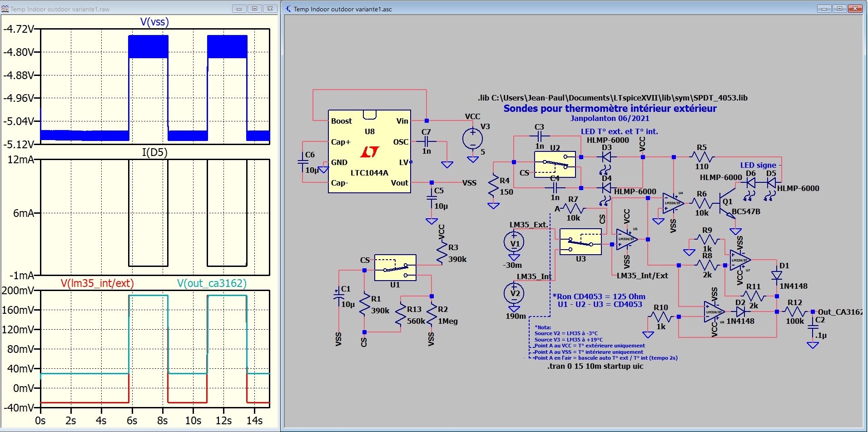Select capacitor C2 .1µ
868x432 pixels.
813,327
